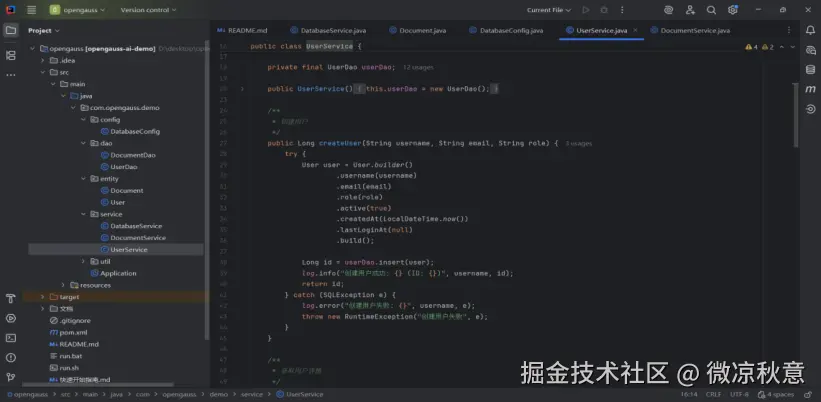The height and width of the screenshot is (402, 821).
Task: Open the AI assistant spiral icon in toolbar
Action: coord(668,10)
